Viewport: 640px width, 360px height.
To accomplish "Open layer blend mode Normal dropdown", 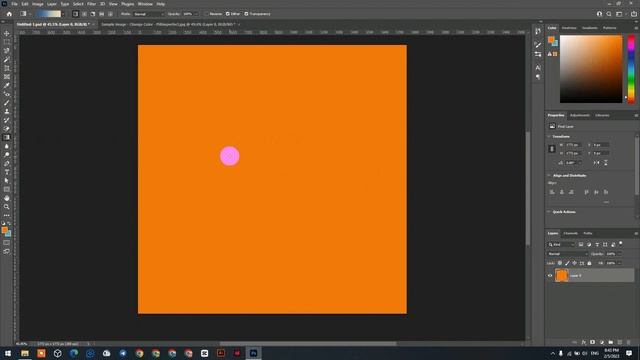I will click(567, 254).
